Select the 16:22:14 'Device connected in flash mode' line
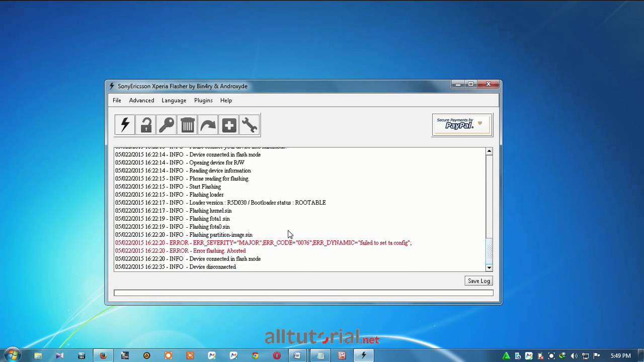644x362 pixels. (x=188, y=154)
